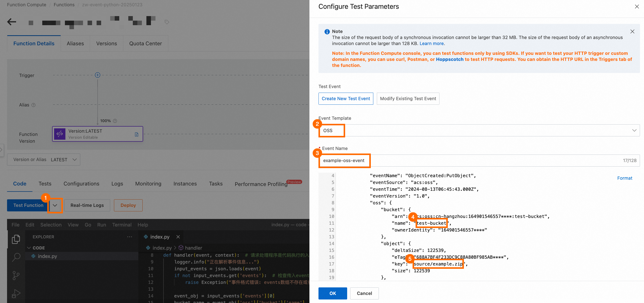Add a trigger with the plus icon
Viewport: 644px width, 303px height.
point(98,75)
